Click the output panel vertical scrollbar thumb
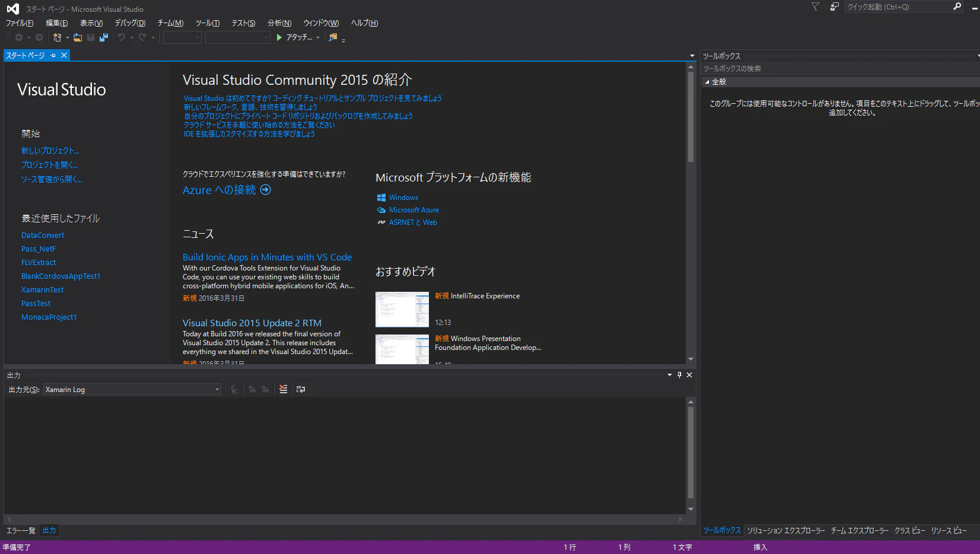 click(x=691, y=453)
